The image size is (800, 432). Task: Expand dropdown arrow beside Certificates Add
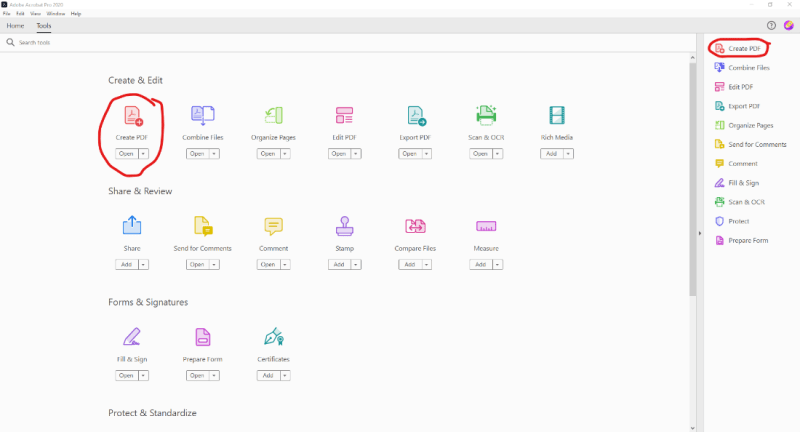[x=285, y=375]
